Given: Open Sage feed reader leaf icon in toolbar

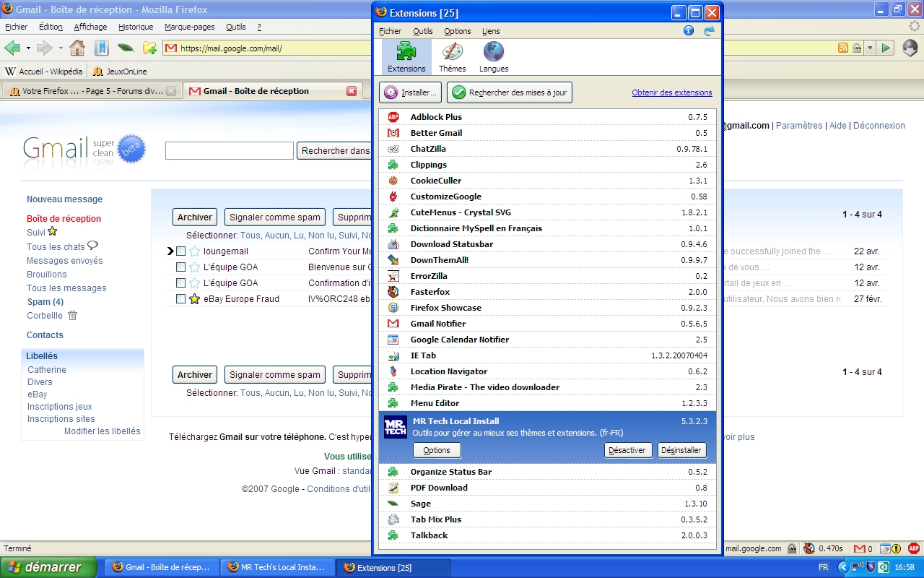Looking at the screenshot, I should pos(126,48).
